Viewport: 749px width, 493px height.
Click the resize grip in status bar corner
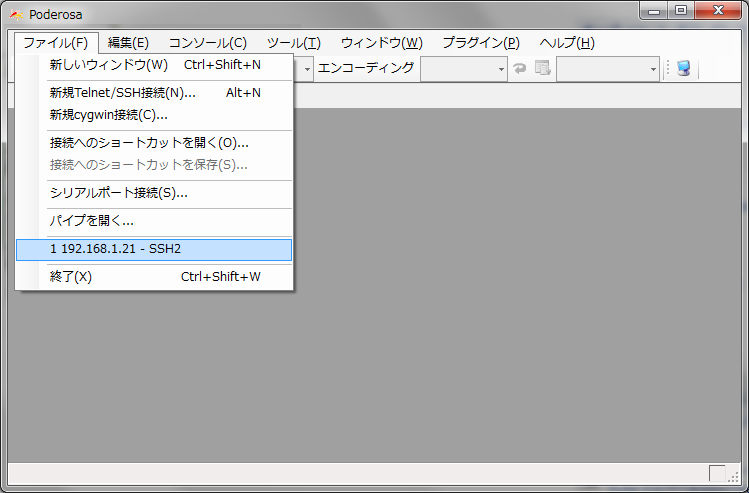733,476
